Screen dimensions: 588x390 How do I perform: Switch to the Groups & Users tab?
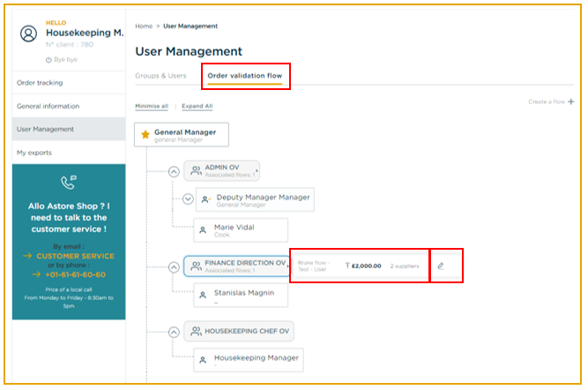[160, 76]
